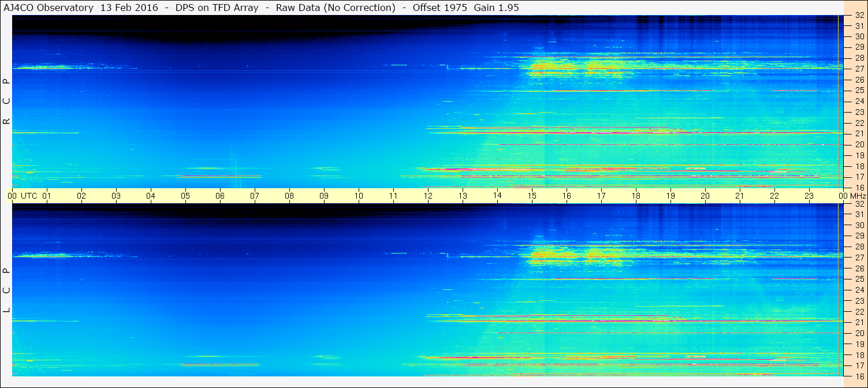Select 'Raw Data (No Correction)' header text
868x388 pixels.
(x=336, y=8)
